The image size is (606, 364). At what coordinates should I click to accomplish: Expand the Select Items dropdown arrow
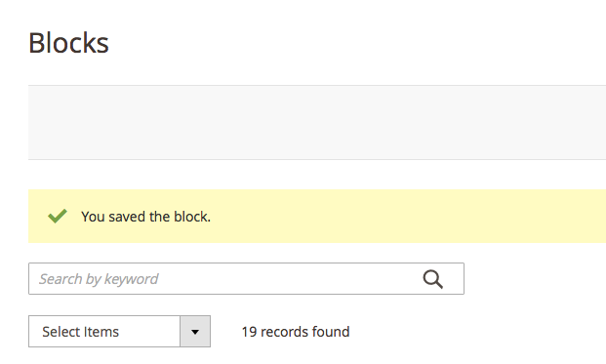pos(195,332)
